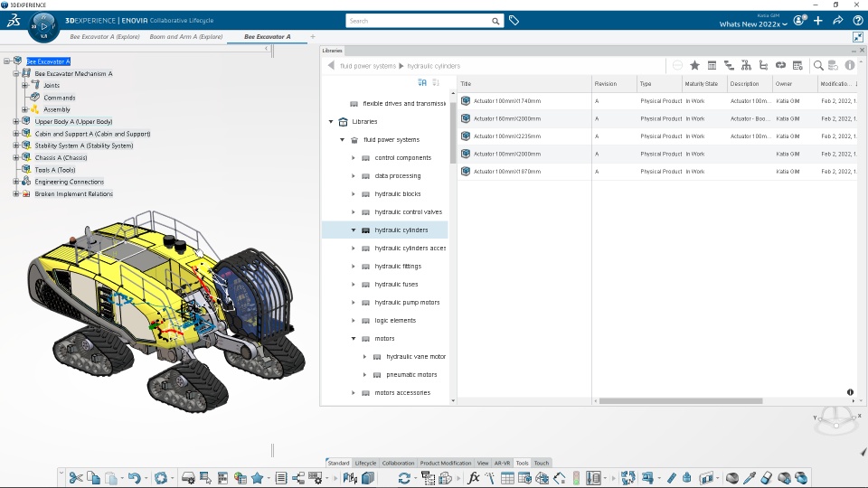Expand the hydraulic blocks category
Image resolution: width=868 pixels, height=488 pixels.
click(x=354, y=193)
